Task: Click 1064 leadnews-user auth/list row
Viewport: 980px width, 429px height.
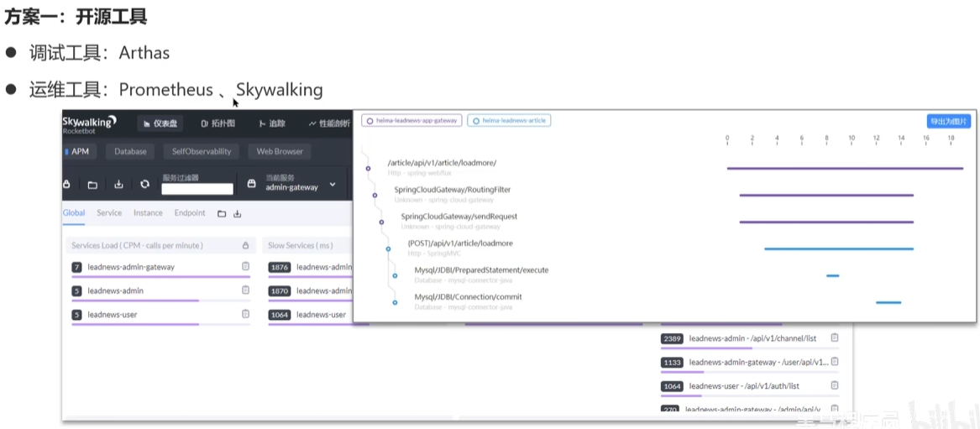Action: pos(750,389)
